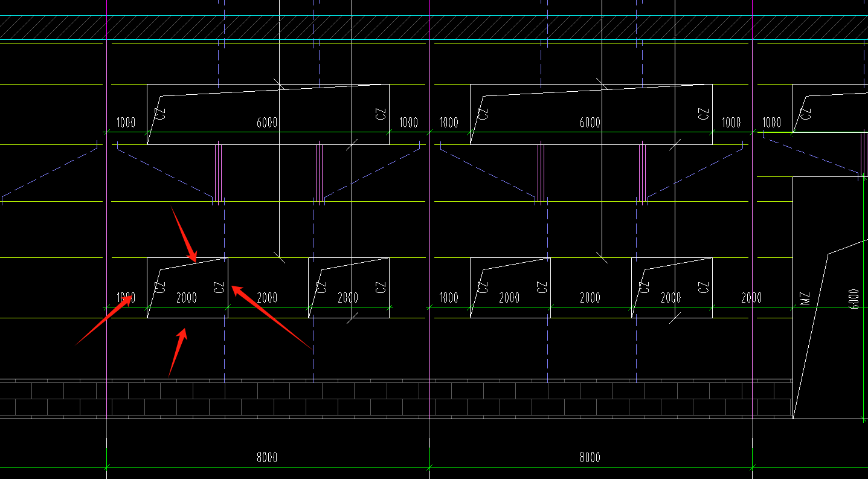Click the leftmost 1000 dimension in the upper row

pyautogui.click(x=126, y=123)
